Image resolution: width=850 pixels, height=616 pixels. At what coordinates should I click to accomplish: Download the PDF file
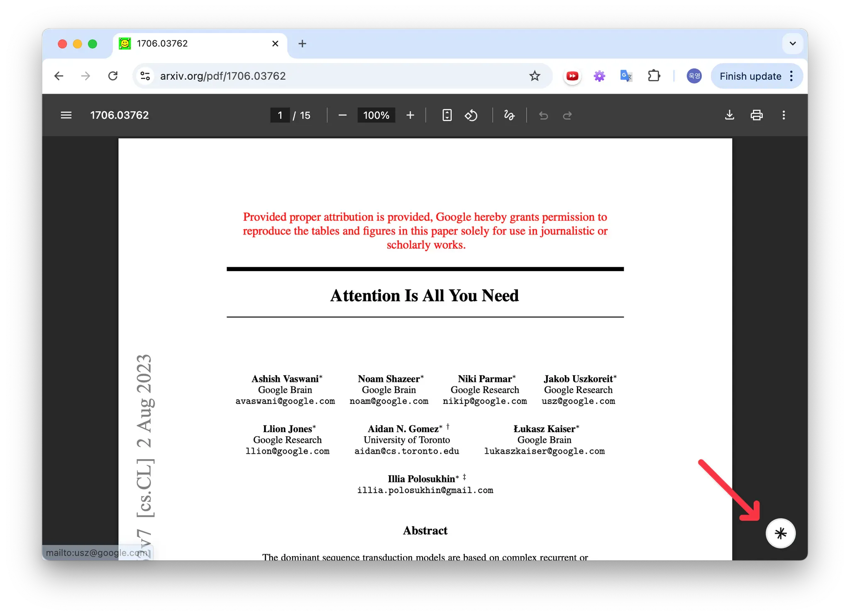point(730,115)
